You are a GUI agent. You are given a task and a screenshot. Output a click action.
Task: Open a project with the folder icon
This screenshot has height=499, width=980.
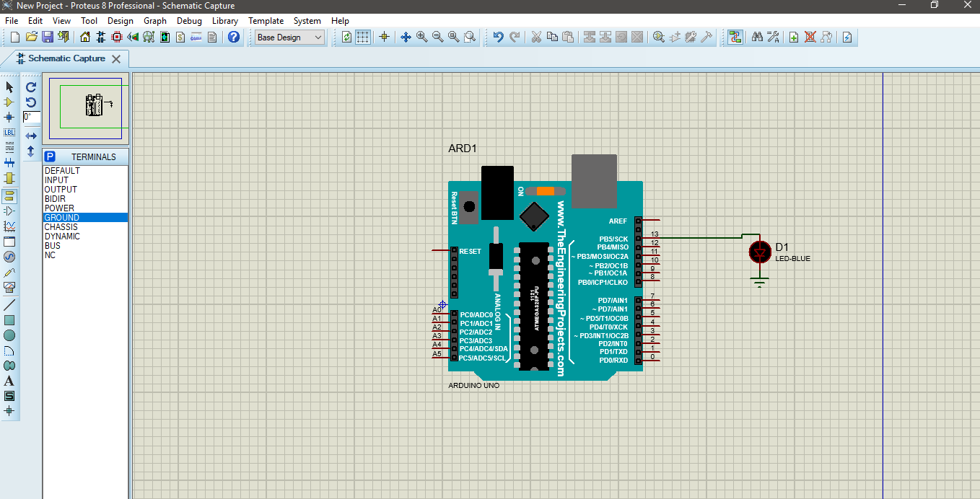coord(31,37)
